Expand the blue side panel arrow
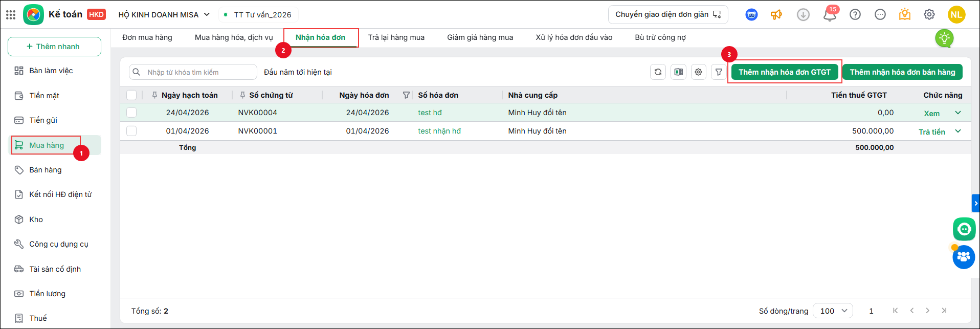This screenshot has height=329, width=980. [975, 203]
